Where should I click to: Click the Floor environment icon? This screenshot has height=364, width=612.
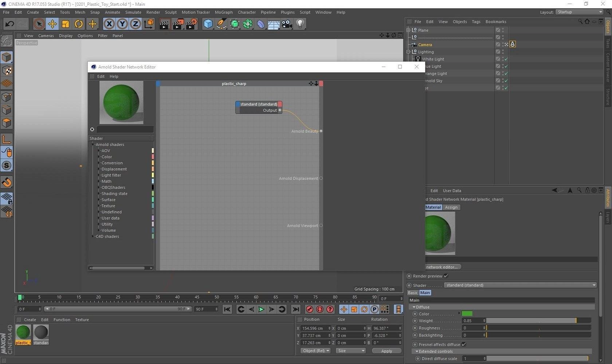click(x=274, y=24)
